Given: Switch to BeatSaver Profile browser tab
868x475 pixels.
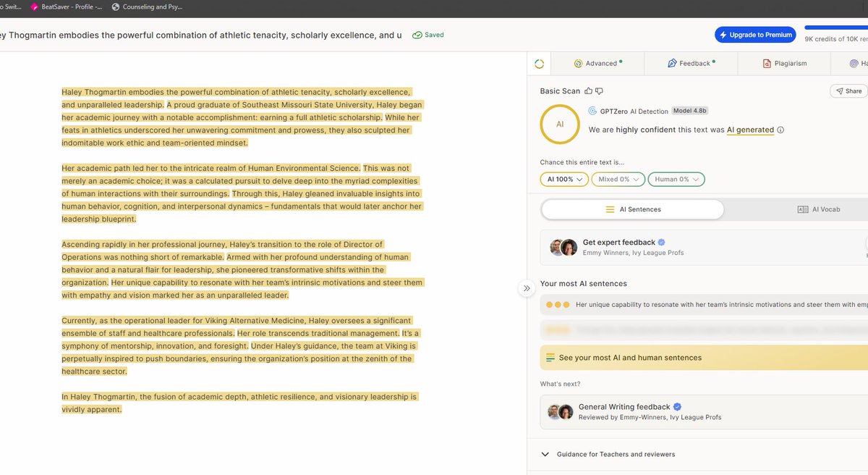Looking at the screenshot, I should pyautogui.click(x=65, y=7).
